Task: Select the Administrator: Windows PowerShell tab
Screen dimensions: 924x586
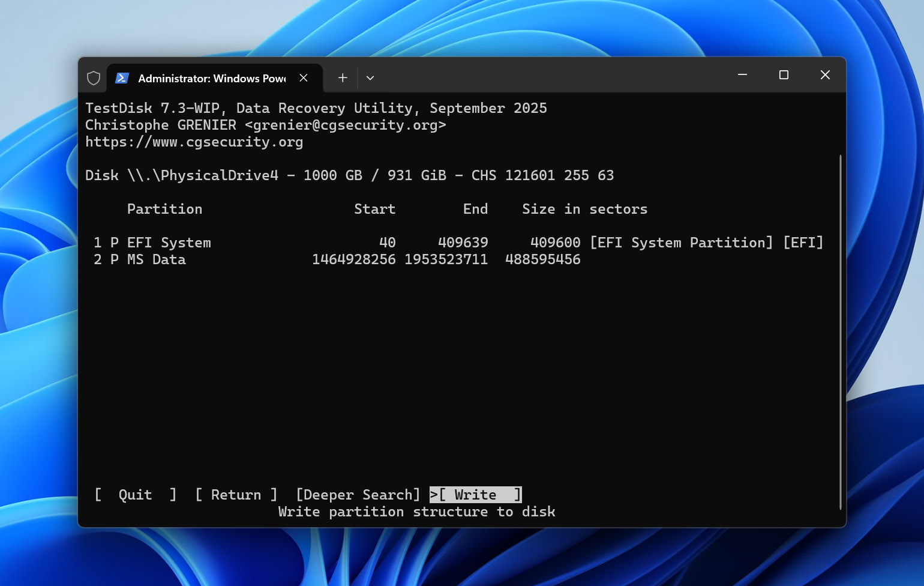Action: [x=215, y=78]
